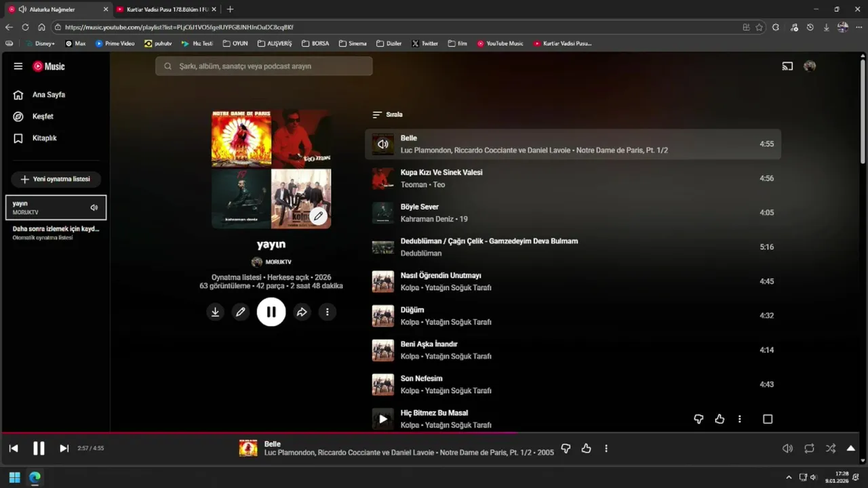Open the OYUN bookmarks folder
868x488 pixels.
(235, 43)
